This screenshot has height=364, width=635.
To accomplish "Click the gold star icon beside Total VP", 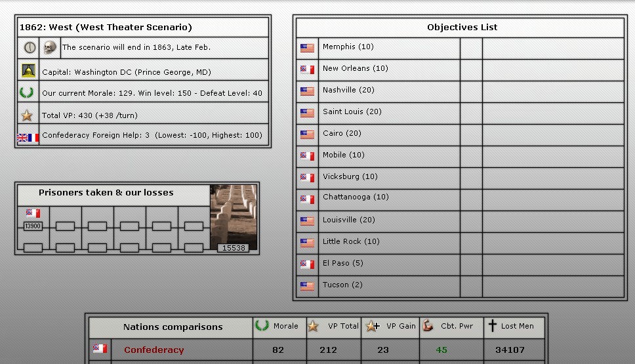I will click(27, 115).
